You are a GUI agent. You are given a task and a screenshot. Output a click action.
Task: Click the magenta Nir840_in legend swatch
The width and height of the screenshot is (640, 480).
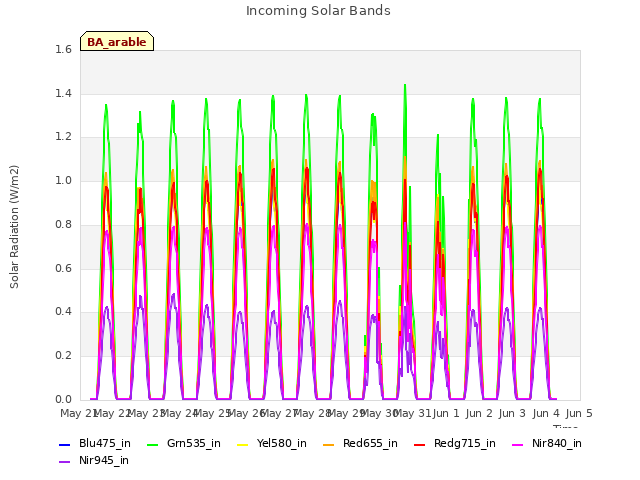click(518, 444)
